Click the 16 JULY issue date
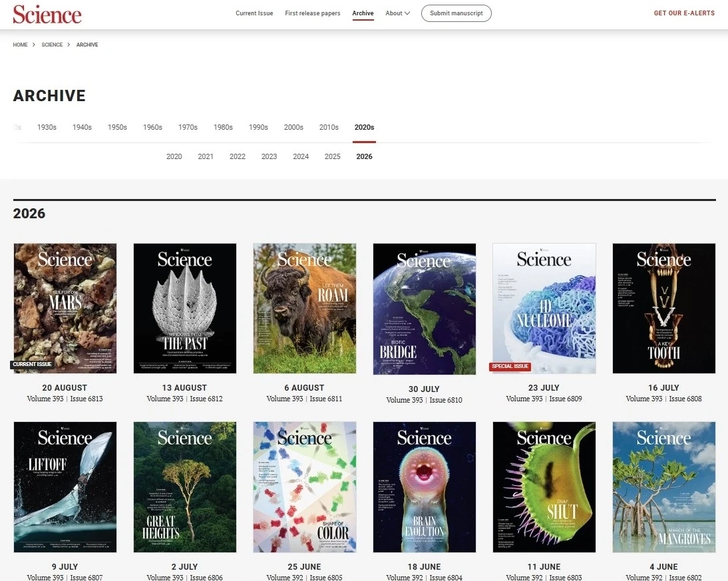The height and width of the screenshot is (581, 728). (x=663, y=388)
